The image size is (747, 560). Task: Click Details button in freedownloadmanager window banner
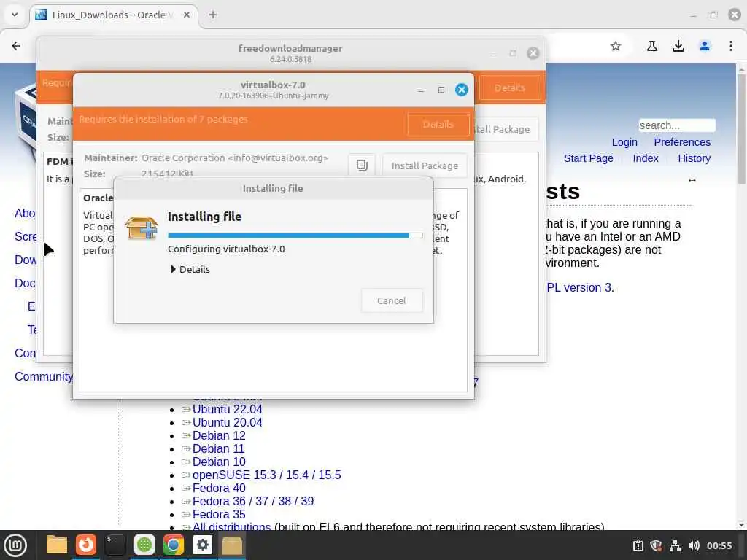click(x=509, y=88)
